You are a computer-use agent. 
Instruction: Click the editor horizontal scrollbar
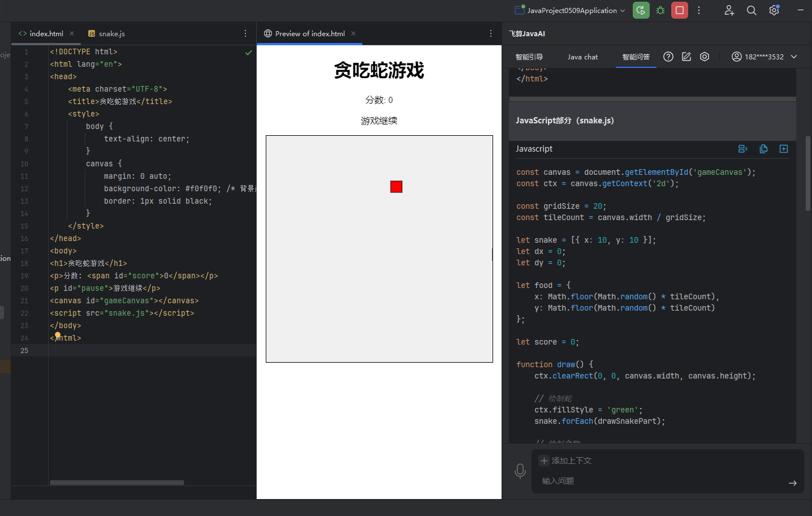coord(117,483)
